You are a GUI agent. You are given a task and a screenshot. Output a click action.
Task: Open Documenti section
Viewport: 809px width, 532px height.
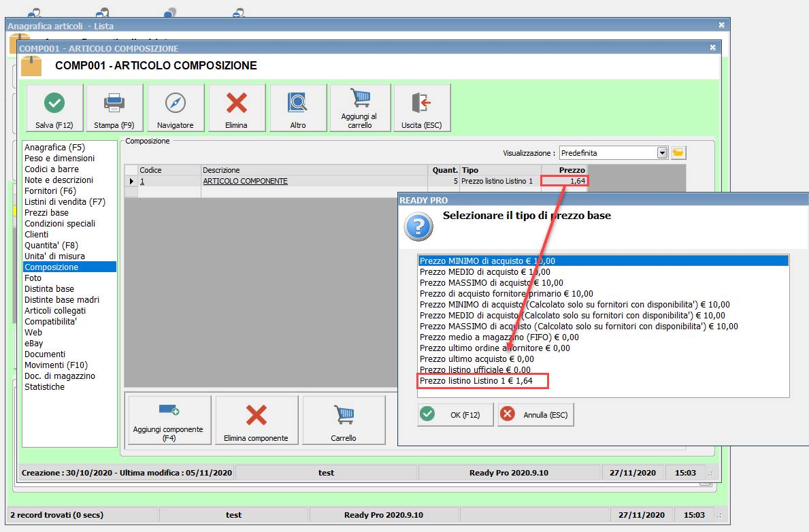(x=45, y=354)
